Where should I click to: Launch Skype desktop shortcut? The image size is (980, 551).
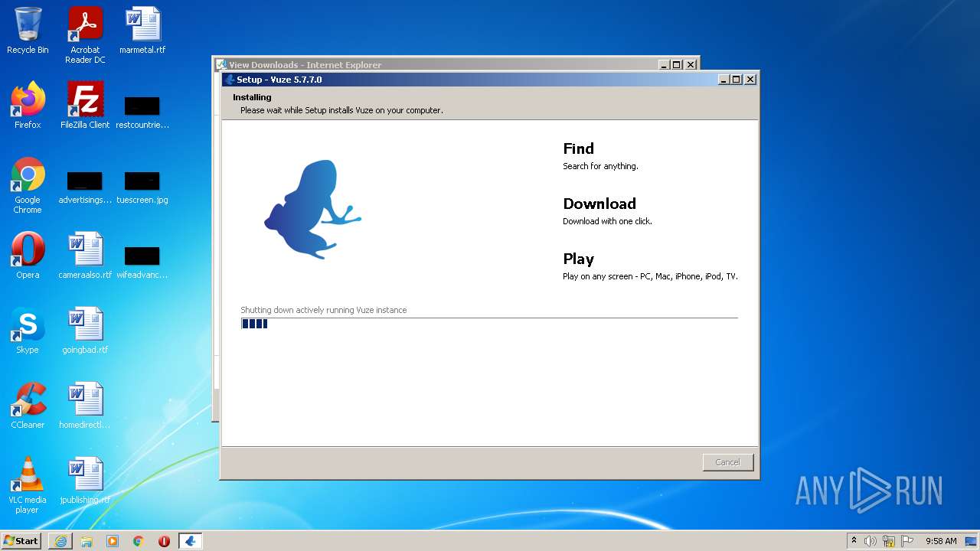pyautogui.click(x=28, y=331)
